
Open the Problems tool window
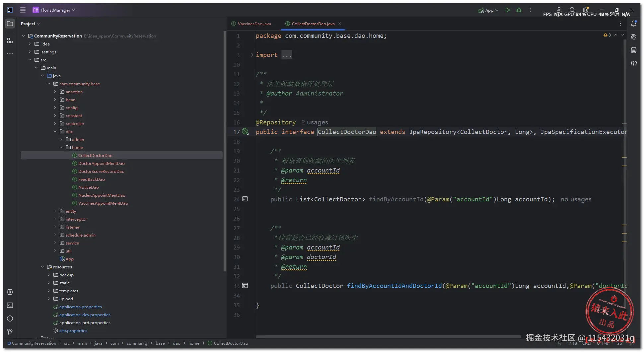pyautogui.click(x=10, y=318)
